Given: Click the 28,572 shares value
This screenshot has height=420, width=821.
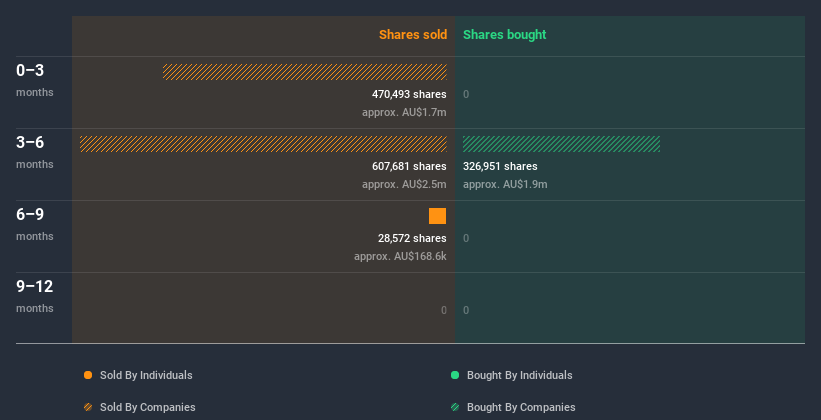Looking at the screenshot, I should 412,238.
